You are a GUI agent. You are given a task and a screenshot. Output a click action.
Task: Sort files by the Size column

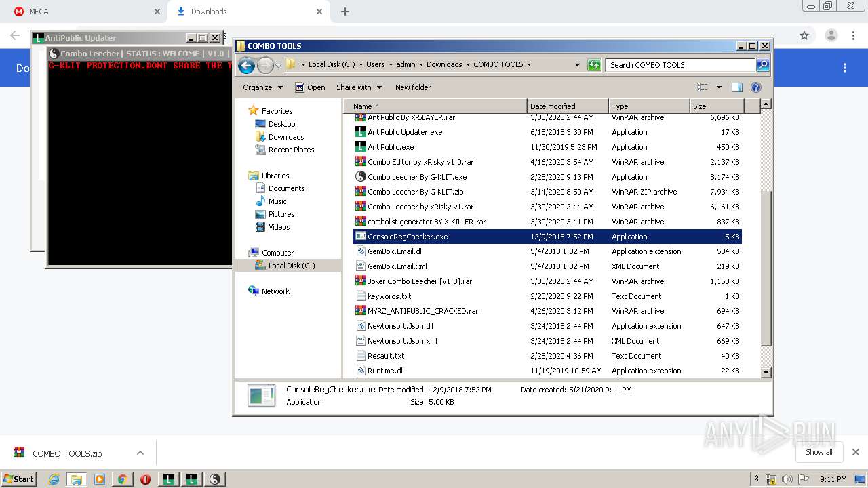(717, 106)
